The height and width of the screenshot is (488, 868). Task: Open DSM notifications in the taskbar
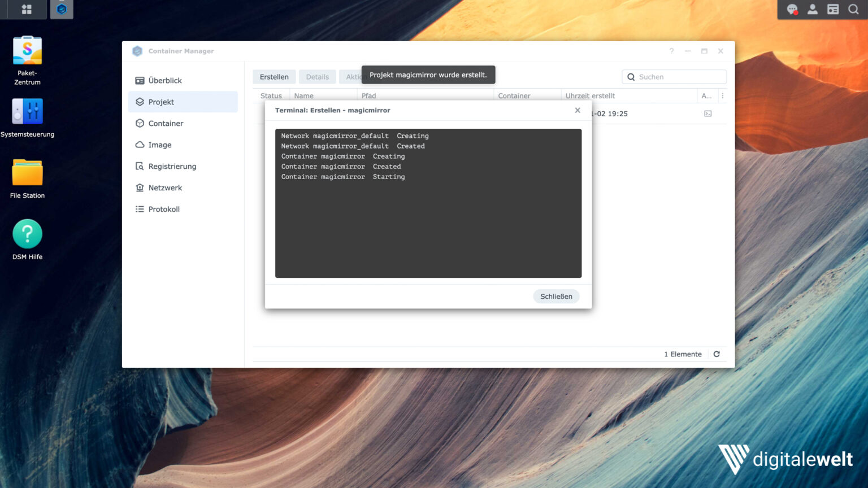click(792, 10)
